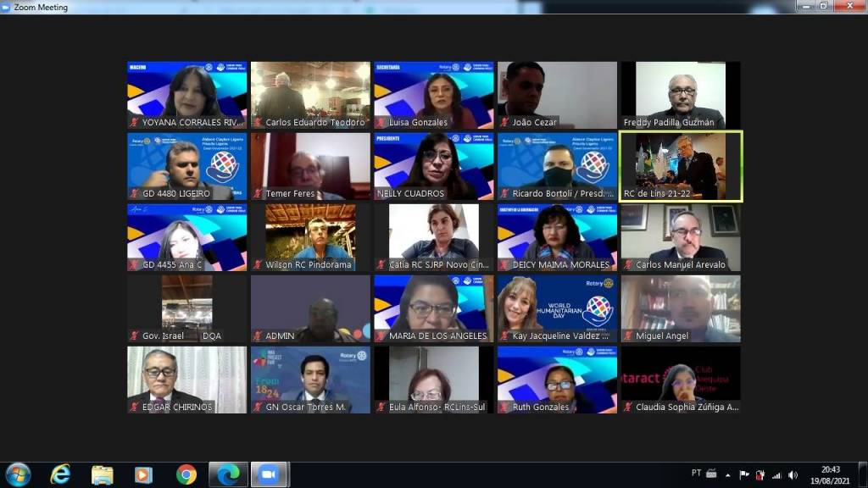Click Kay Jacqueline Valdez's World Humanitarian Day tile
Screen dimensions: 868x488
(x=557, y=308)
